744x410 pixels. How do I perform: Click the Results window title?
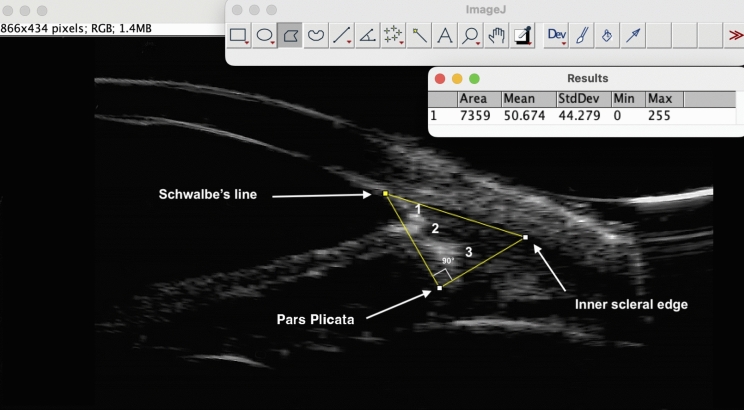pos(587,78)
